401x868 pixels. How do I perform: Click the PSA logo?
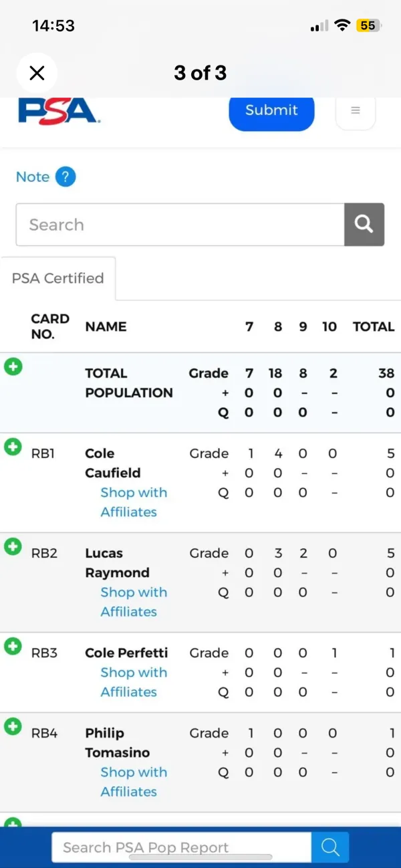pos(59,111)
